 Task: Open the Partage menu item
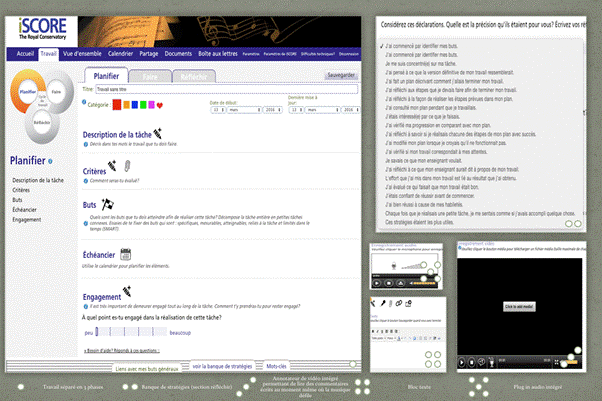pos(149,54)
